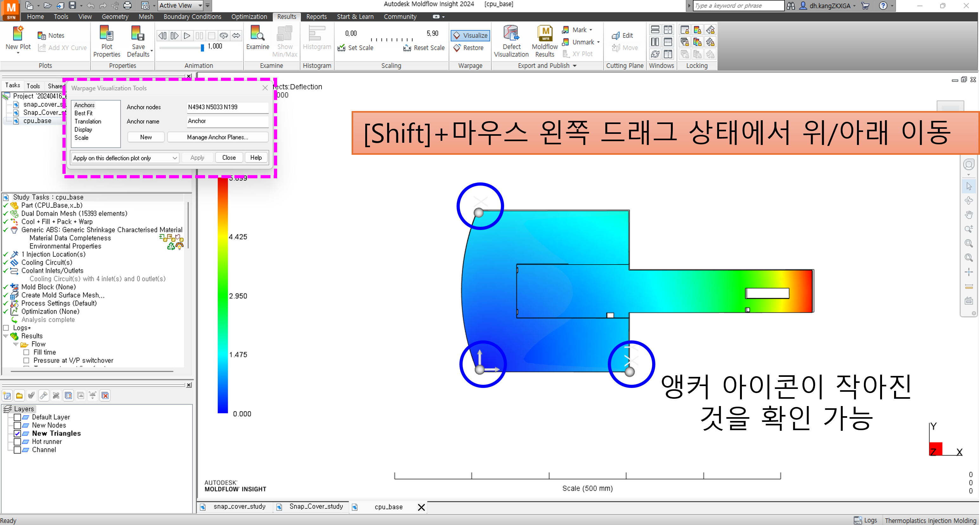Step animation back one frame
980x525 pixels.
(x=162, y=36)
